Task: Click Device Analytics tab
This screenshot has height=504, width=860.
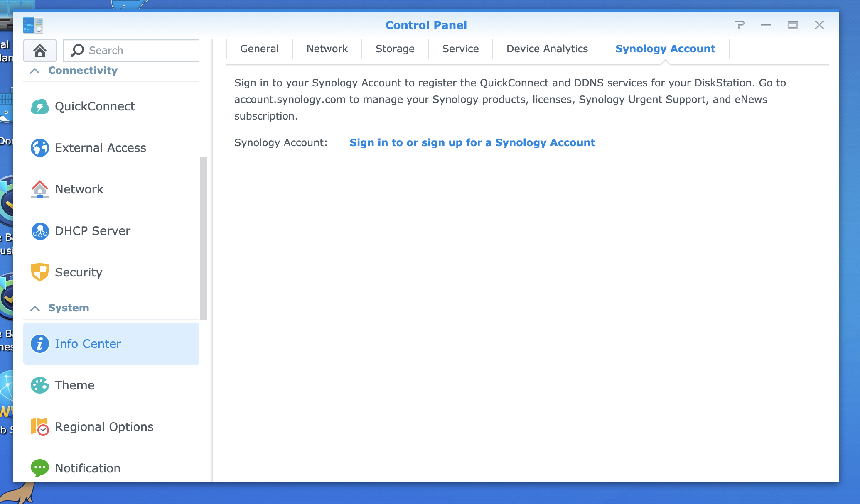Action: pos(546,49)
